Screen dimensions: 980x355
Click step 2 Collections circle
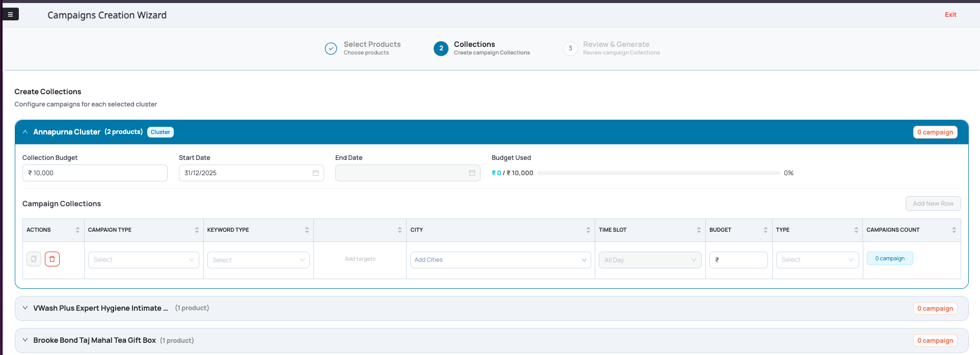tap(441, 48)
